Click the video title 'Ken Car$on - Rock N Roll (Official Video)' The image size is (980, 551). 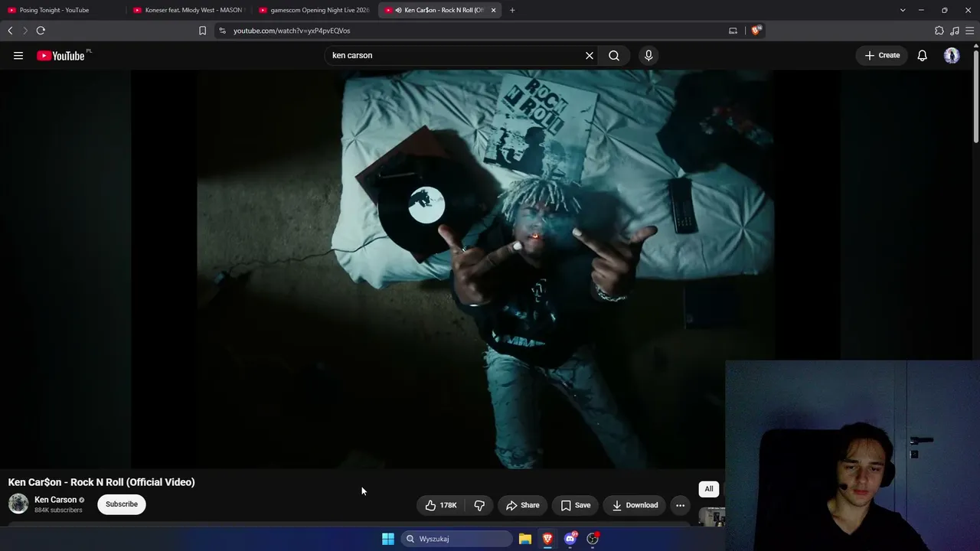pos(102,482)
